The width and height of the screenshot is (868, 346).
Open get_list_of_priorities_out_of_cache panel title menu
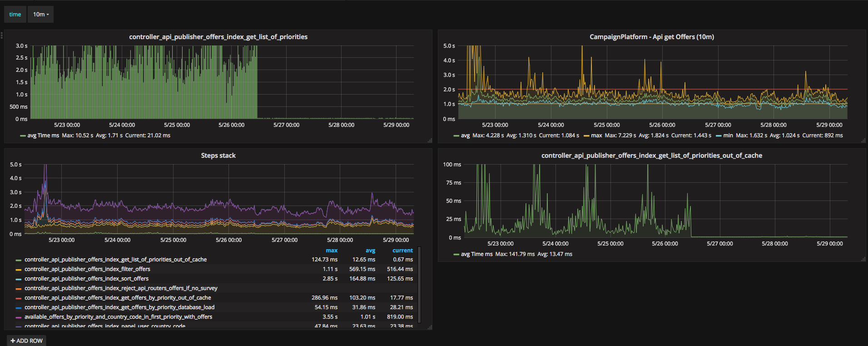(652, 155)
